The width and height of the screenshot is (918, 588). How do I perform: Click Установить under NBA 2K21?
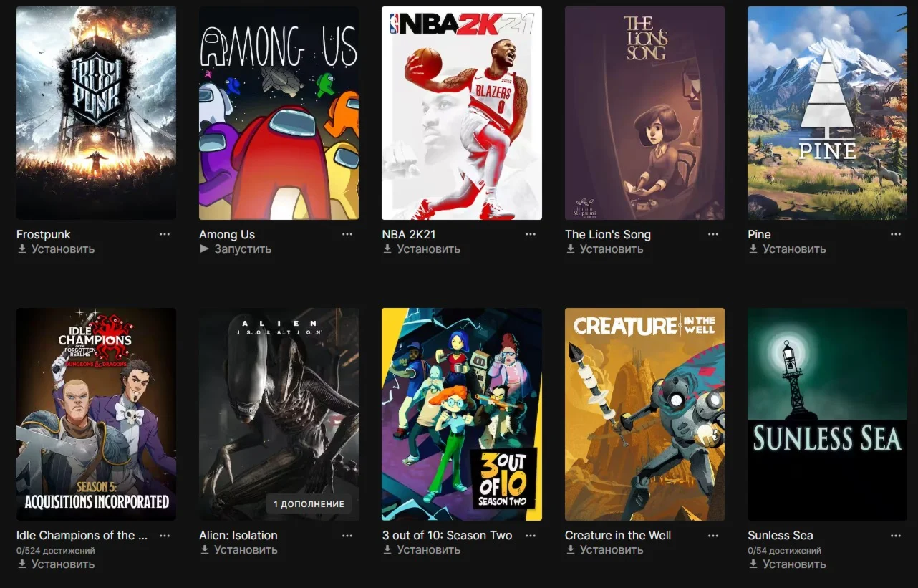pos(428,249)
